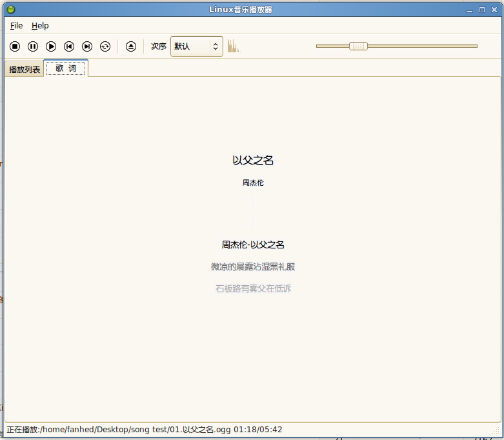
Task: Click the playback progress slider handle
Action: (x=358, y=46)
